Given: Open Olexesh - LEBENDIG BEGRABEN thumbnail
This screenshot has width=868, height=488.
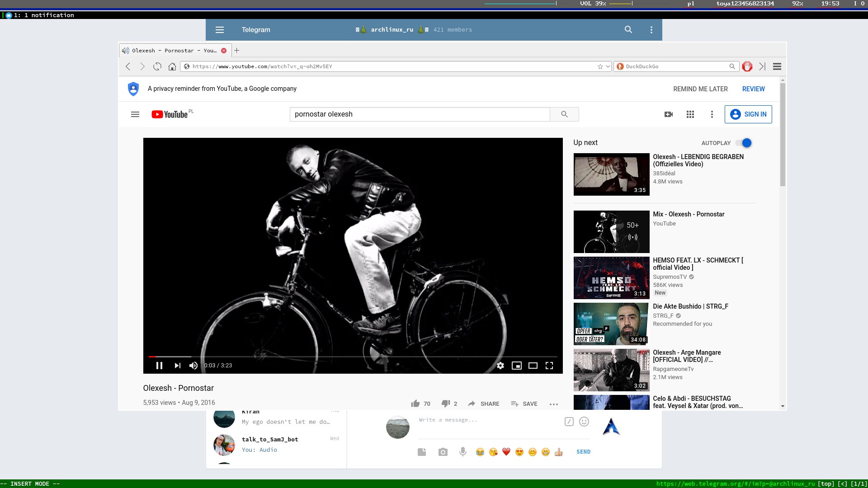Looking at the screenshot, I should point(611,174).
